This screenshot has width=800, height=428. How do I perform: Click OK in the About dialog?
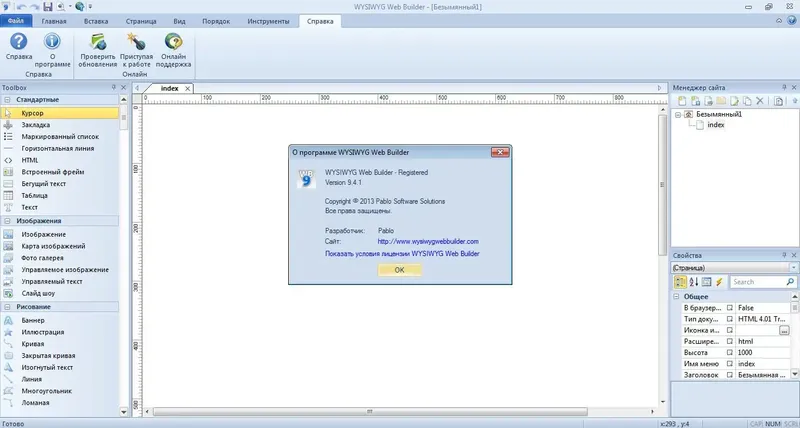point(399,270)
